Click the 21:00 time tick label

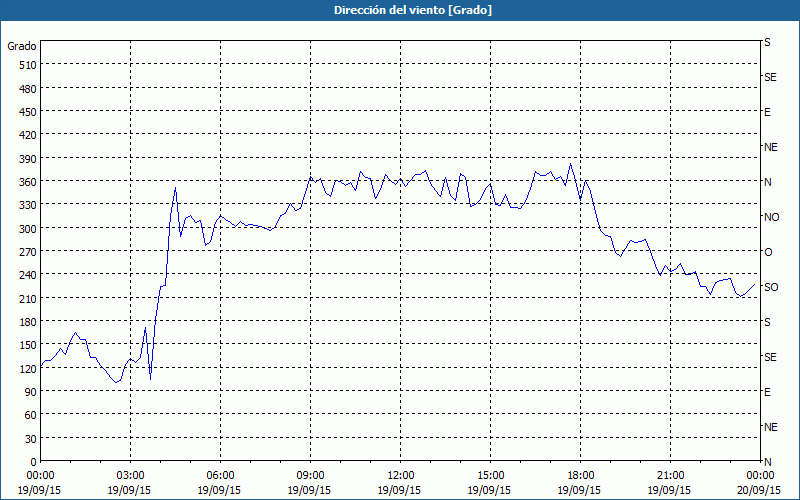pos(670,476)
